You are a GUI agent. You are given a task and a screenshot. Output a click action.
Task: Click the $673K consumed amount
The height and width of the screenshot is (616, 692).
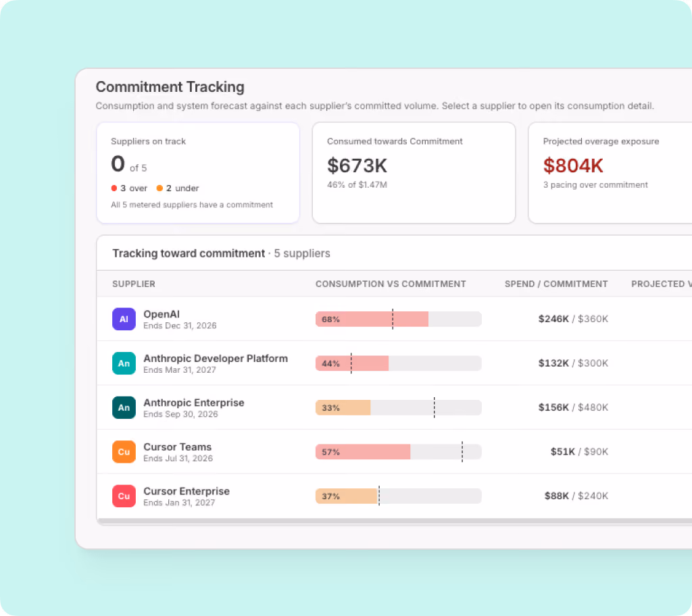(357, 165)
